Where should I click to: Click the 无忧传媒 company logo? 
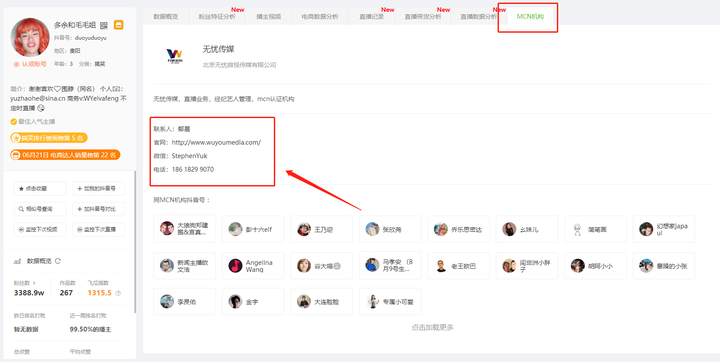pyautogui.click(x=174, y=56)
